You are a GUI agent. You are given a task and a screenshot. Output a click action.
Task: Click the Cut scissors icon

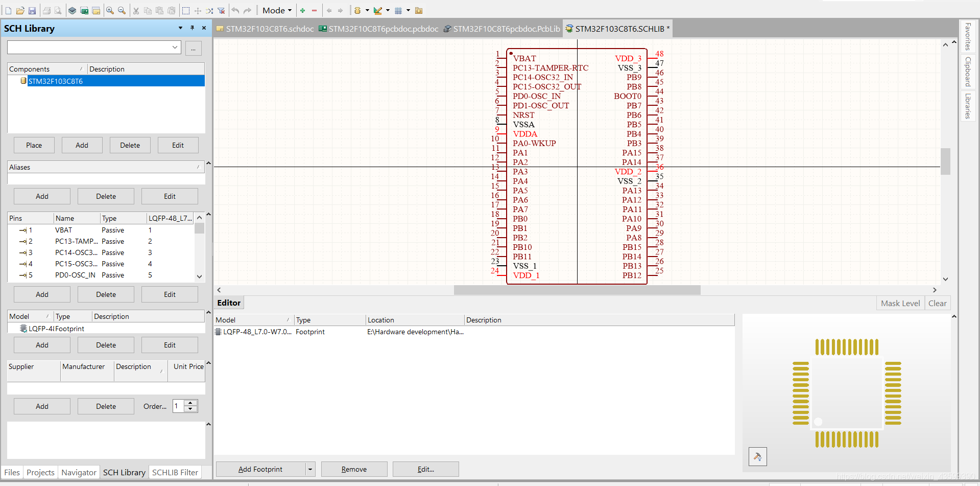point(136,11)
